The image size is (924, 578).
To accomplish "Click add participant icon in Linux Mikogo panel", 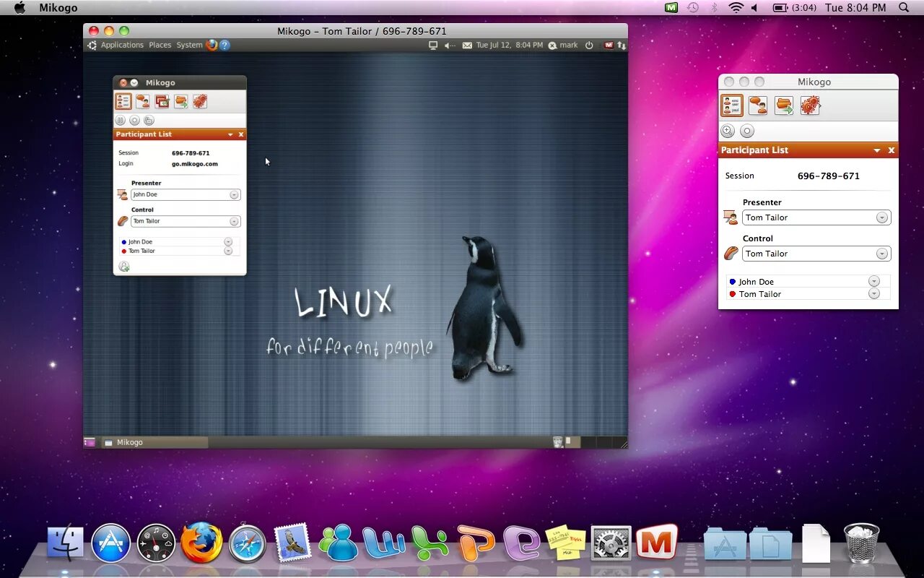I will (124, 267).
